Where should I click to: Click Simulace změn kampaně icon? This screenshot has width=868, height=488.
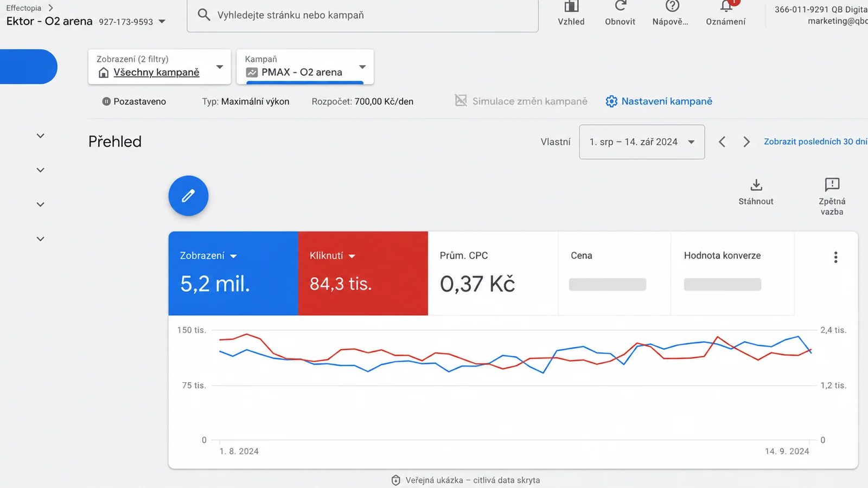(461, 101)
